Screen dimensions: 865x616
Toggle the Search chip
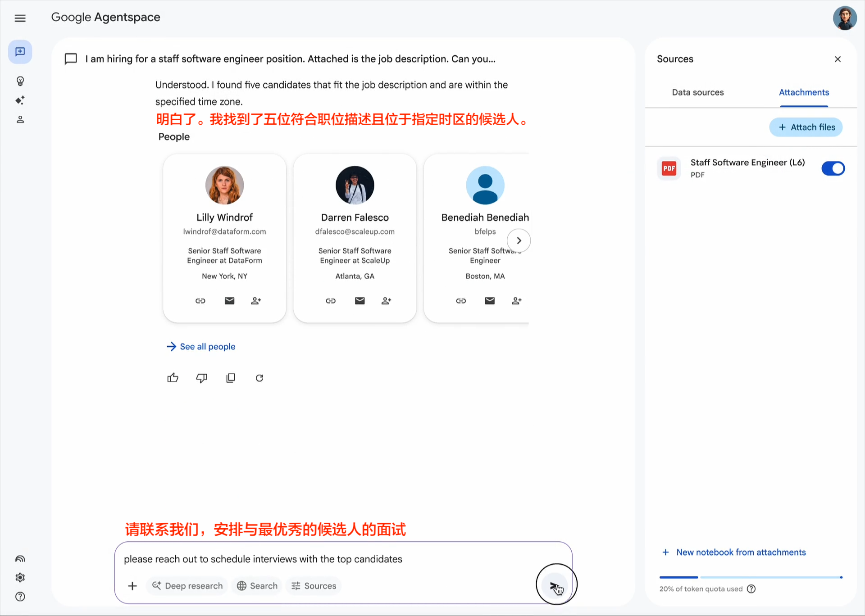[x=257, y=586]
